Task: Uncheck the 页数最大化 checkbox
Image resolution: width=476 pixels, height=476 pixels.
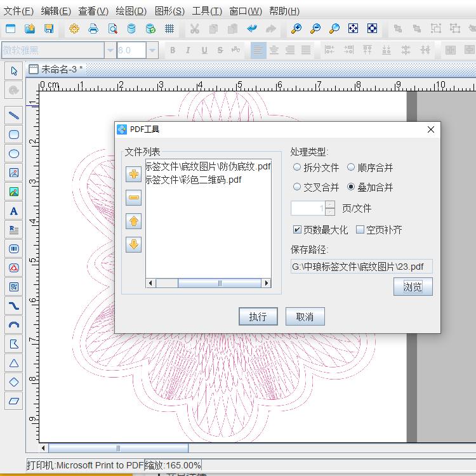Action: pos(297,230)
